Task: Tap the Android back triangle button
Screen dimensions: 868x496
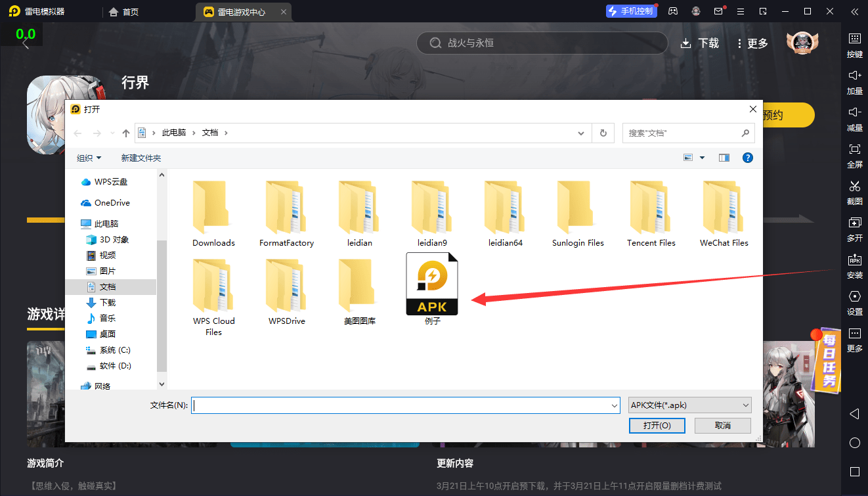Action: click(854, 414)
